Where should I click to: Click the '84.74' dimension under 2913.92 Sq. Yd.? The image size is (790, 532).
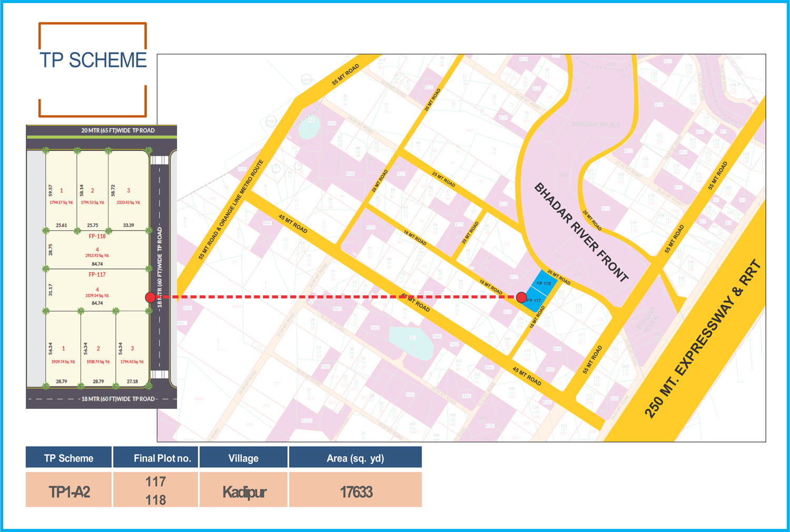tap(97, 264)
